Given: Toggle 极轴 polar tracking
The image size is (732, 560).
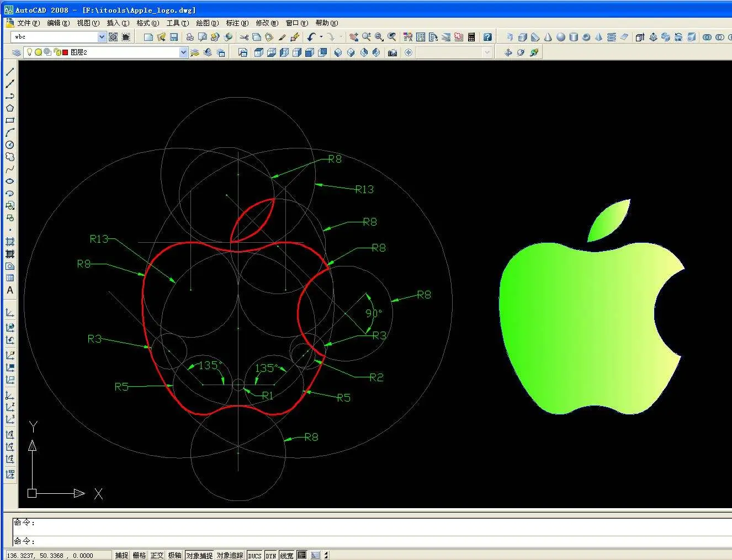Looking at the screenshot, I should click(174, 556).
